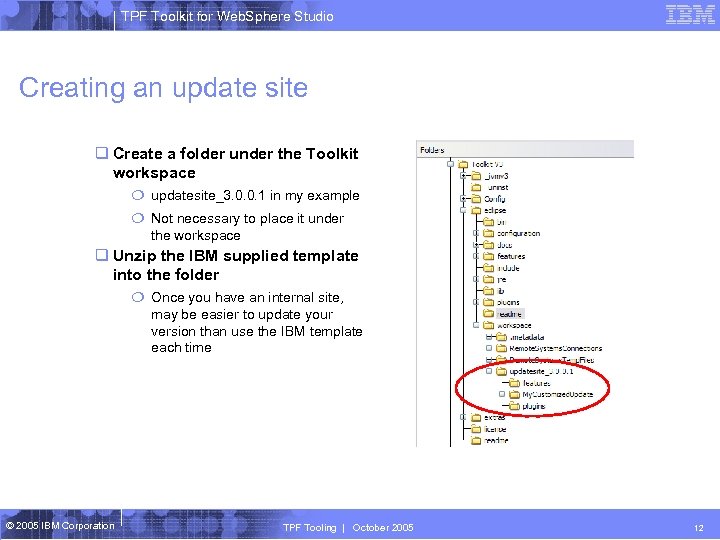Expand the .metadata folder node
720x540 pixels.
[x=489, y=337]
